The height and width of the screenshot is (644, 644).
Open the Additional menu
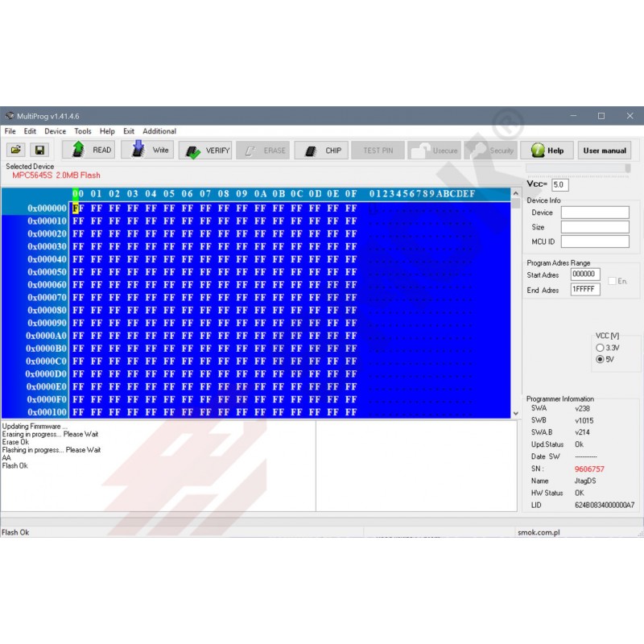point(159,131)
